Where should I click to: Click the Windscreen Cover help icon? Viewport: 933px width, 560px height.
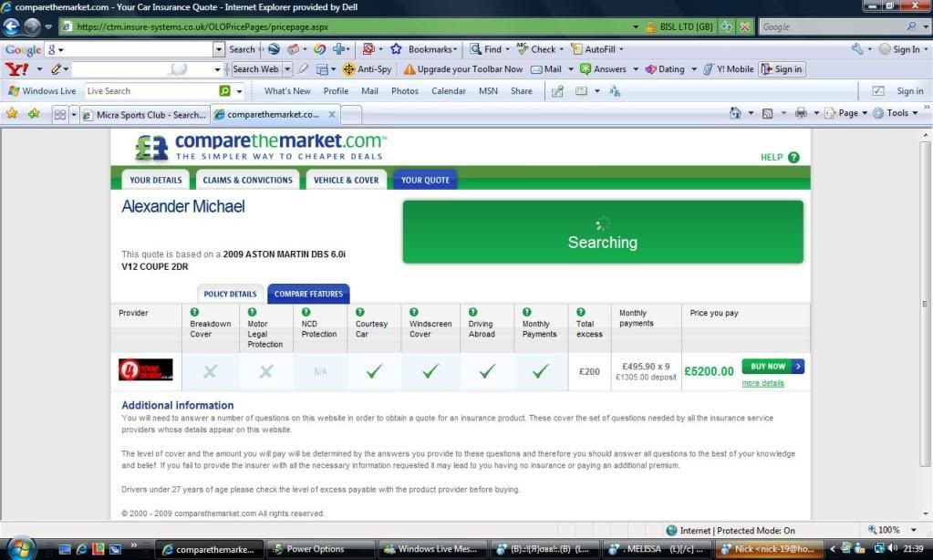point(414,312)
